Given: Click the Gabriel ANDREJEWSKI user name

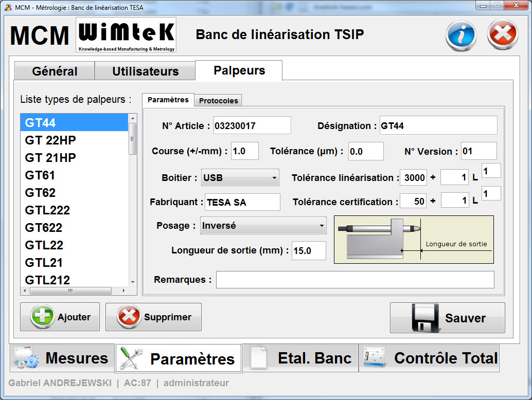Looking at the screenshot, I should pyautogui.click(x=60, y=383).
